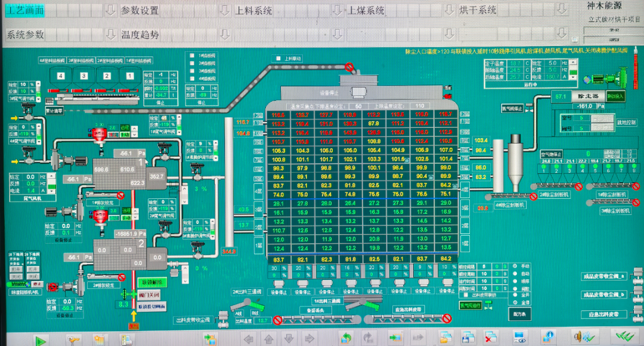Image resolution: width=644 pixels, height=346 pixels.
Task: Click the red rotary valve icon of 2#螺旋绞龙
Action: (x=100, y=133)
